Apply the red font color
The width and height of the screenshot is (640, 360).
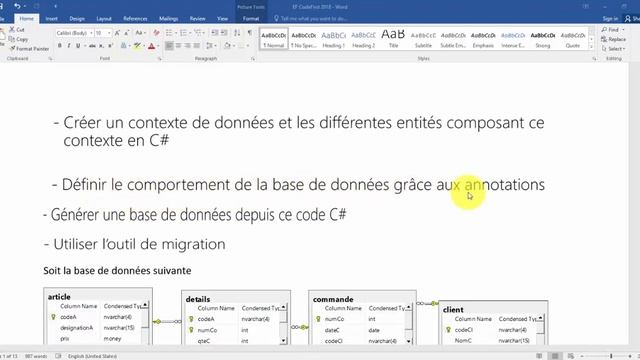click(x=152, y=46)
